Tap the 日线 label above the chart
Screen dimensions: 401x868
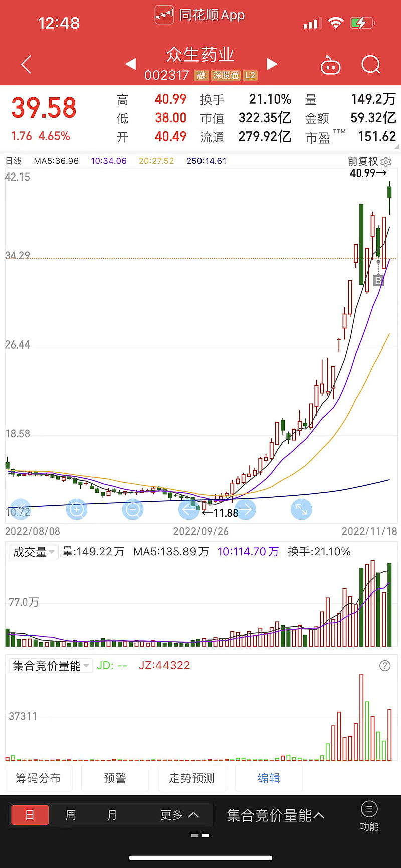pyautogui.click(x=14, y=161)
